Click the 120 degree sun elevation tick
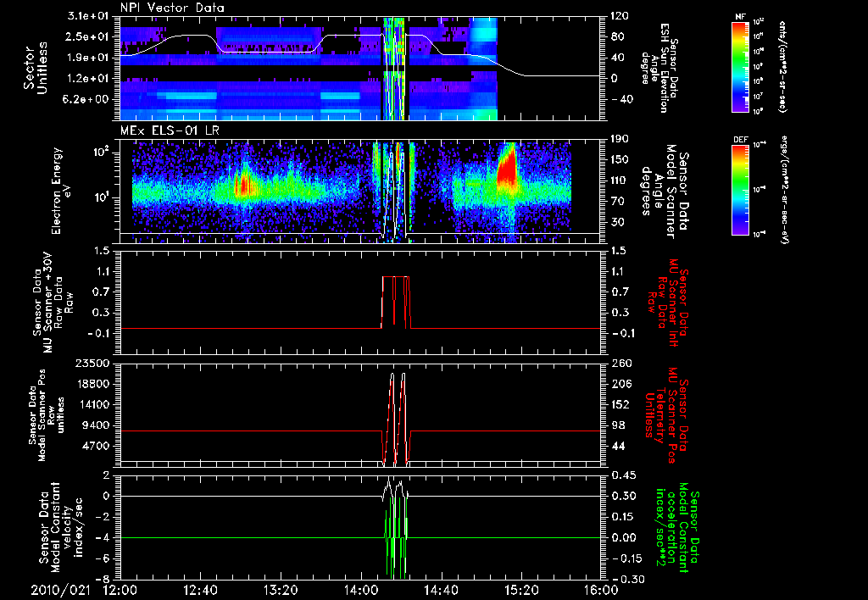 point(620,16)
